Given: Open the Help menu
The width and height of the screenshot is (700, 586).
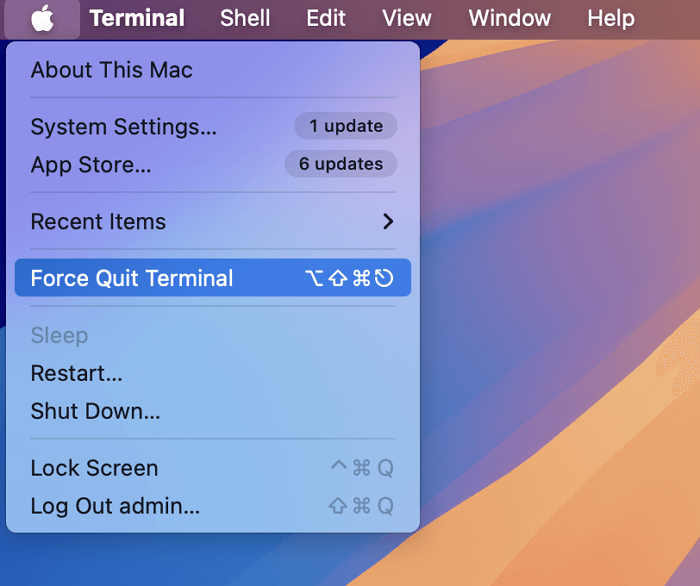Looking at the screenshot, I should tap(610, 19).
